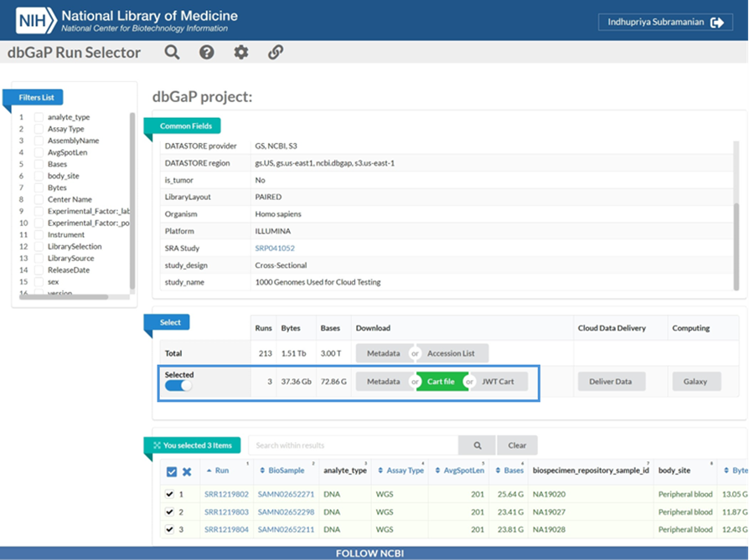Open the SRP041052 study link
The image size is (749, 560).
click(275, 249)
